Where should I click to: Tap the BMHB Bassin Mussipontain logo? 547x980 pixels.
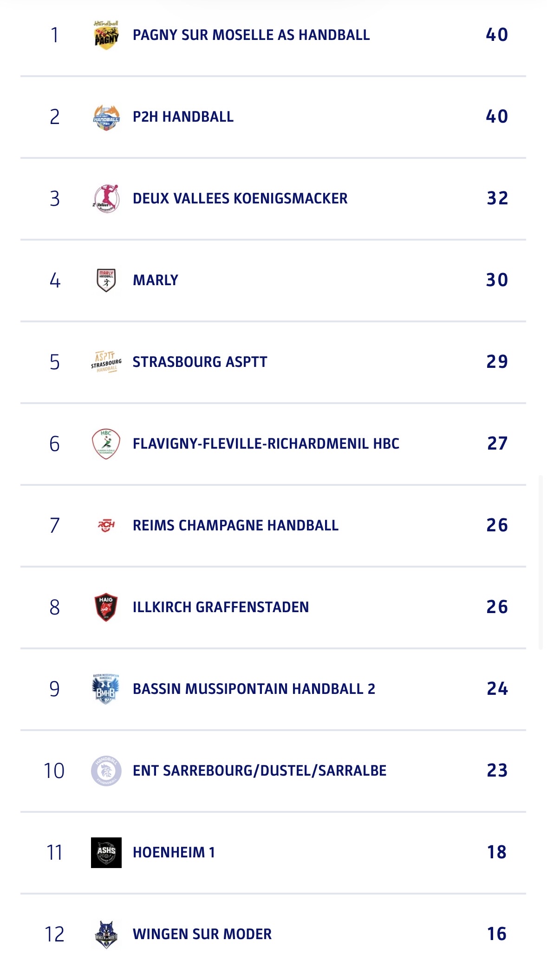(x=106, y=689)
